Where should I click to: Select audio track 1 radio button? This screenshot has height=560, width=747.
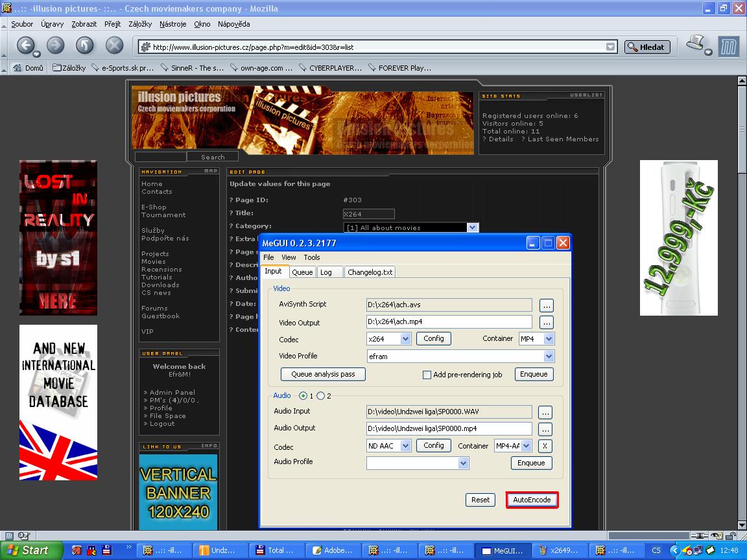click(x=303, y=396)
